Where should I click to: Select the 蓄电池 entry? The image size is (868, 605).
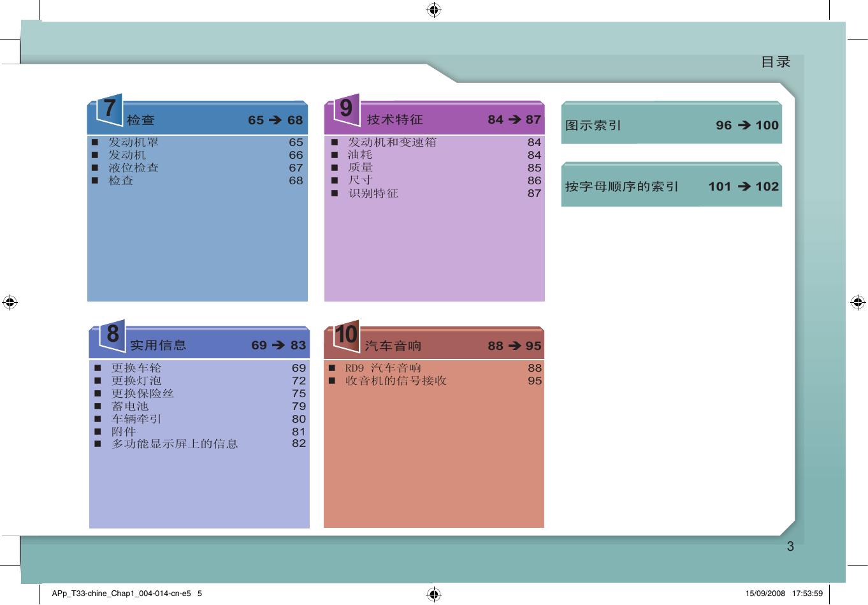(130, 406)
